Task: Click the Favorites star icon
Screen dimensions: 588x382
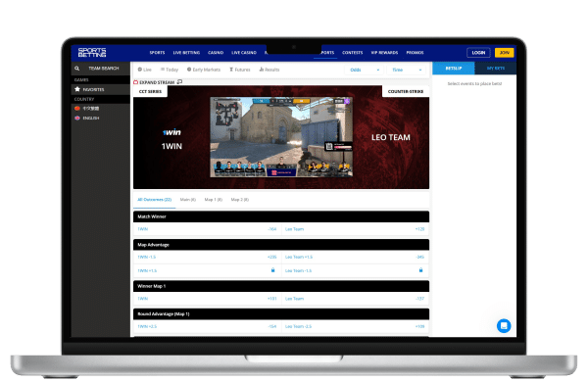Action: (77, 89)
